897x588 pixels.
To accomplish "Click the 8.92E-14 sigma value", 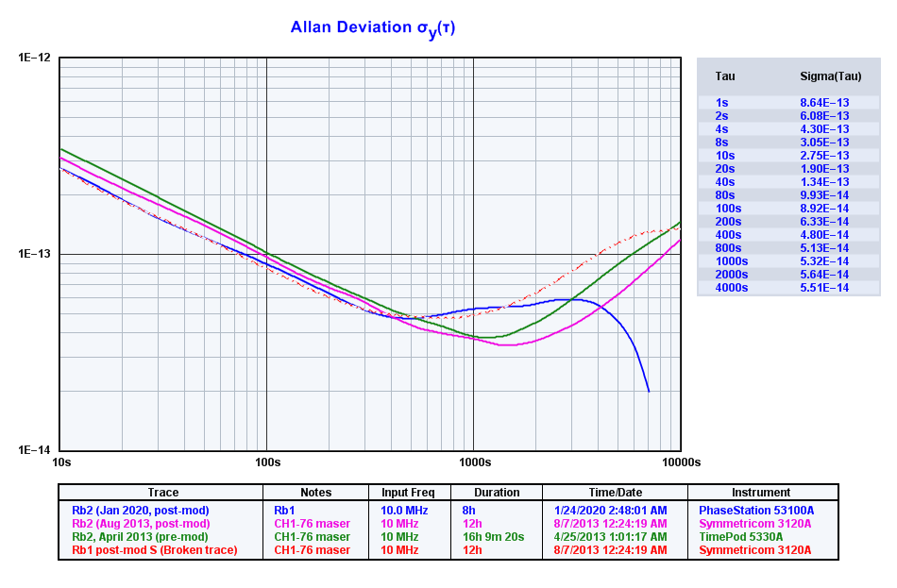I will pyautogui.click(x=824, y=208).
